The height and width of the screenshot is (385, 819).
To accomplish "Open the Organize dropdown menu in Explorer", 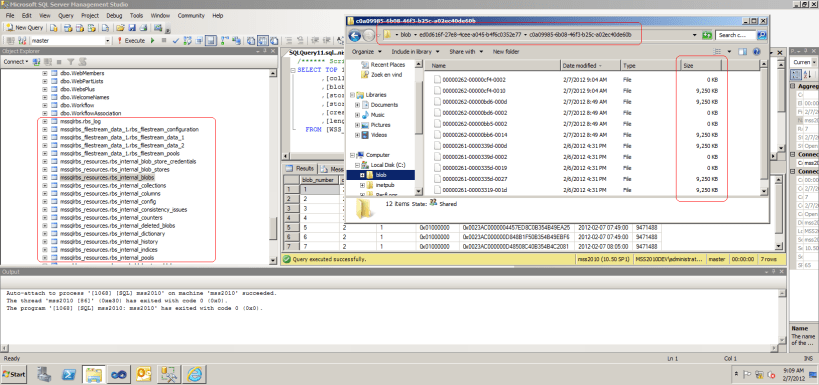I will pos(366,52).
